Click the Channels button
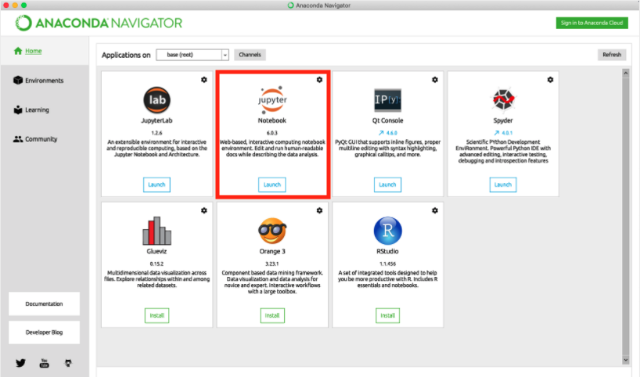 point(250,55)
